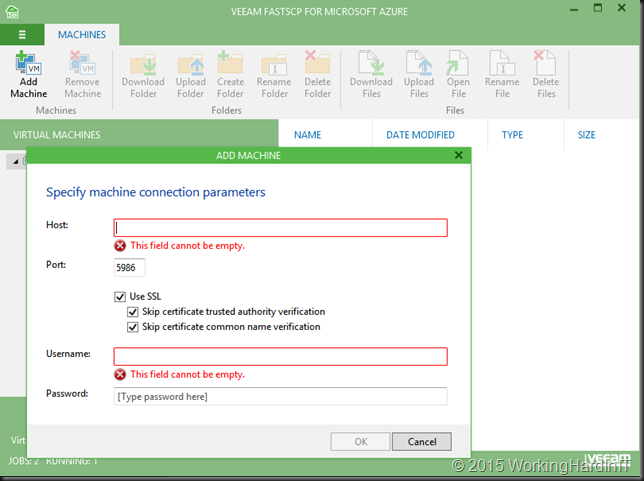Sort by the TYPE column header
The image size is (644, 481).
[512, 135]
